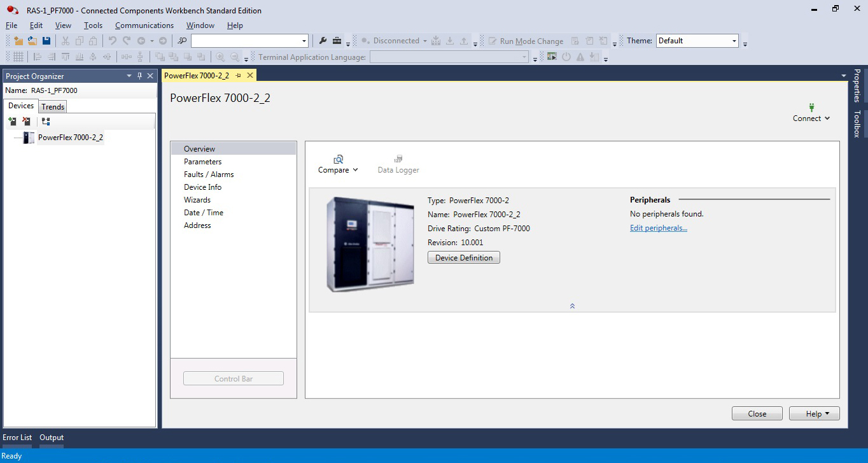Open the Help button dropdown arrow

pos(827,414)
